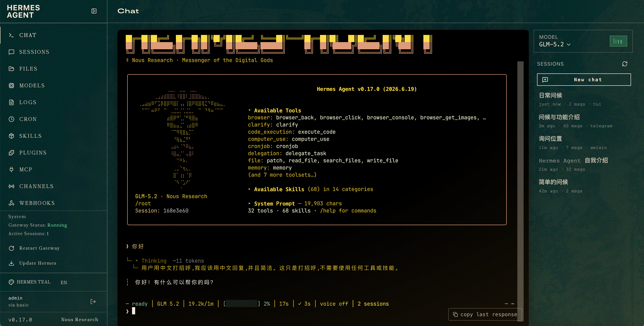Click the Gateway Status Running text

(x=38, y=225)
